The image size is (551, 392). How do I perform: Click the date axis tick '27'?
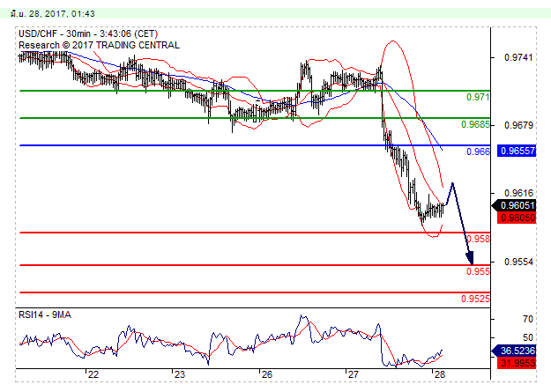pyautogui.click(x=354, y=374)
